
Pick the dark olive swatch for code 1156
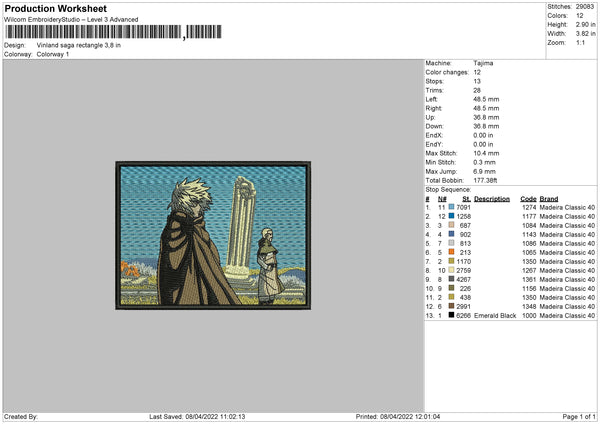pyautogui.click(x=452, y=288)
